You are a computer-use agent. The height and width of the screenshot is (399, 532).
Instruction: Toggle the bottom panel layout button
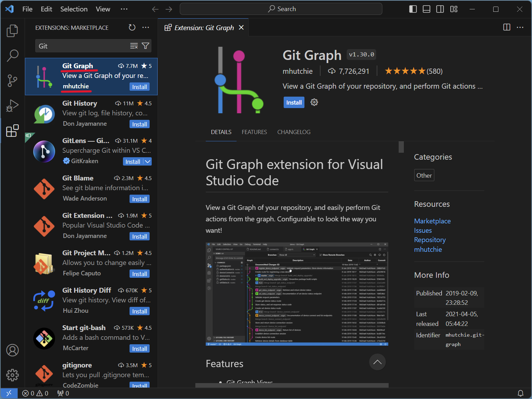pos(427,9)
